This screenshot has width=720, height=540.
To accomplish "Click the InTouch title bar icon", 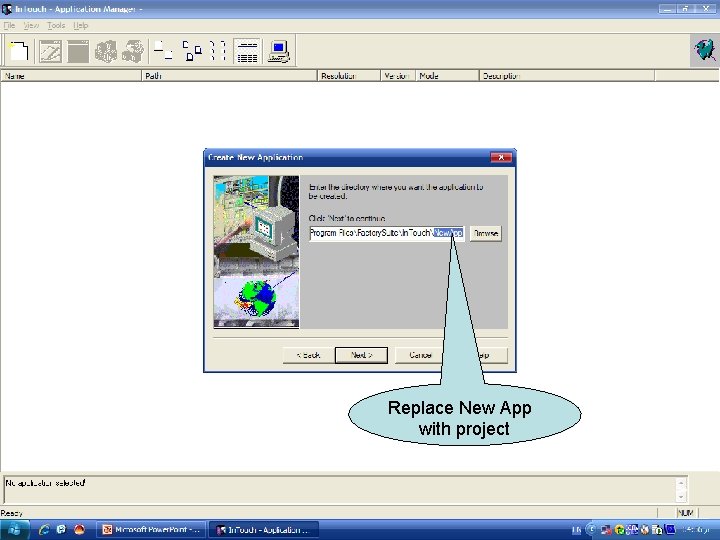I will (7, 9).
